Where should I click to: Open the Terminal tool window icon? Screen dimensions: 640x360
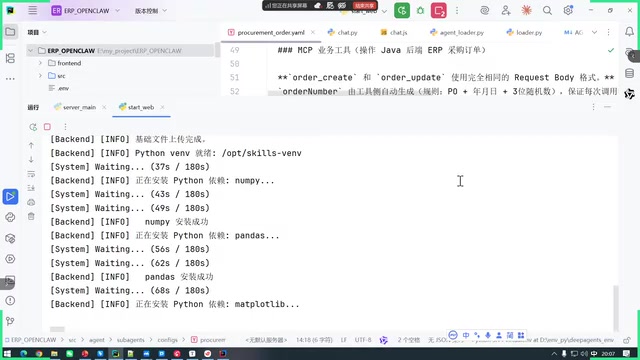tap(10, 281)
